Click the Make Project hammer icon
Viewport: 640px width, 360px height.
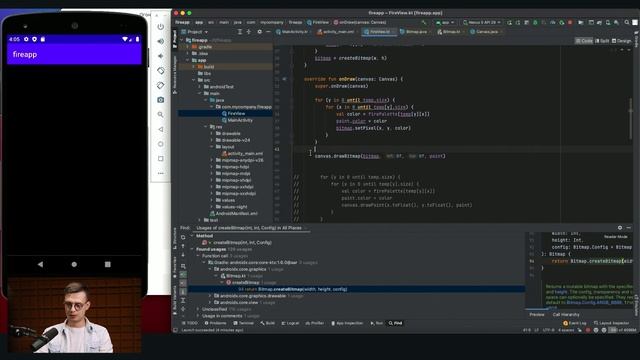(424, 22)
